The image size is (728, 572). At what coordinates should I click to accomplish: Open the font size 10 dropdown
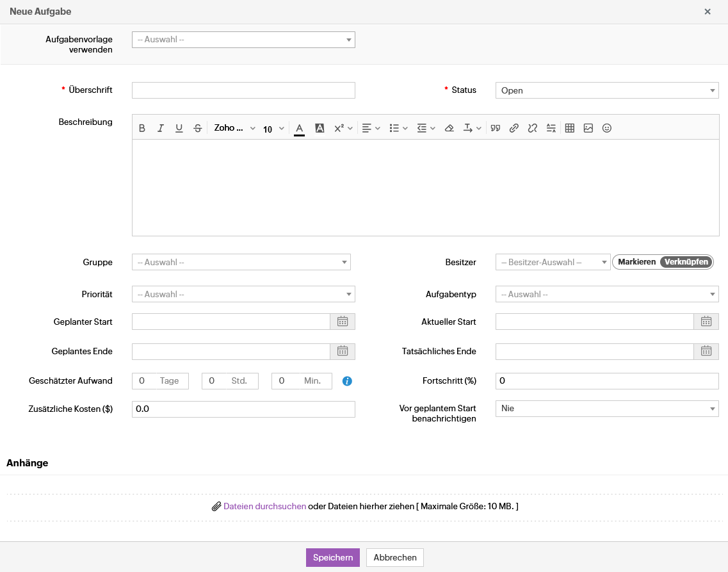point(273,129)
